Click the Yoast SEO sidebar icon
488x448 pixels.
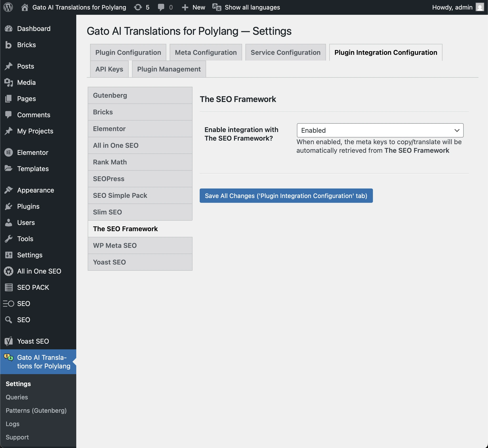(9, 341)
